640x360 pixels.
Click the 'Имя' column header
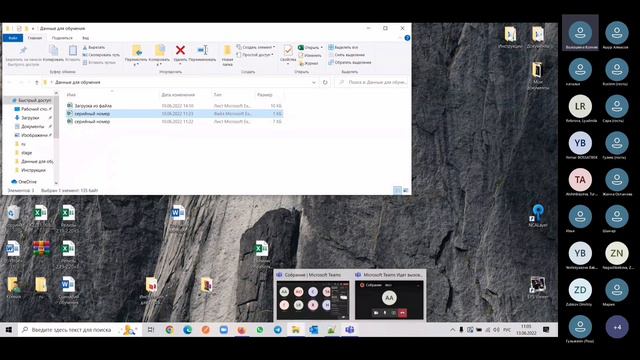click(71, 95)
